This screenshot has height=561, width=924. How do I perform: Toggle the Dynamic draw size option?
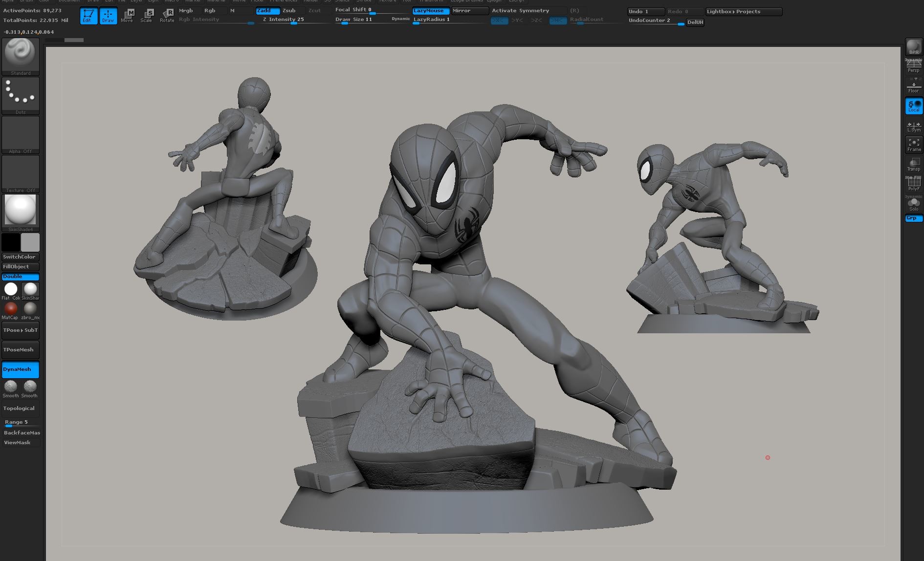tap(401, 19)
